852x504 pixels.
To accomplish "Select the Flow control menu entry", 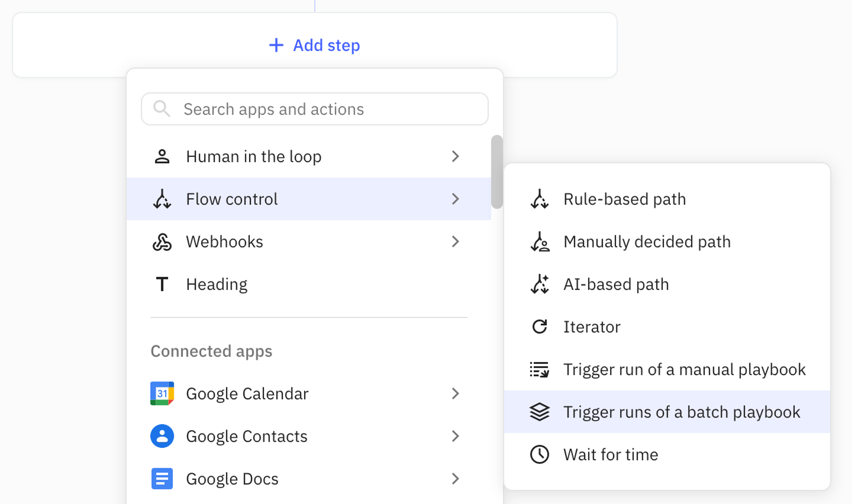I will point(309,199).
